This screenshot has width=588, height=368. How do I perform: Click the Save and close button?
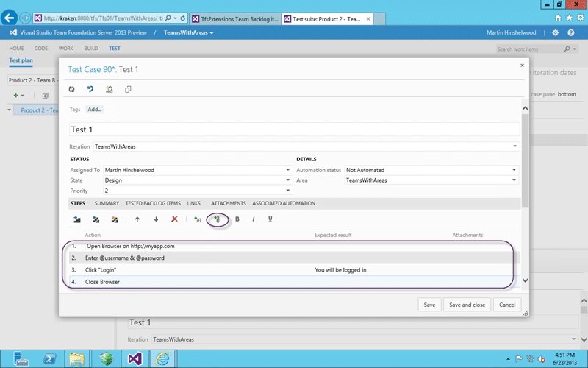point(467,305)
